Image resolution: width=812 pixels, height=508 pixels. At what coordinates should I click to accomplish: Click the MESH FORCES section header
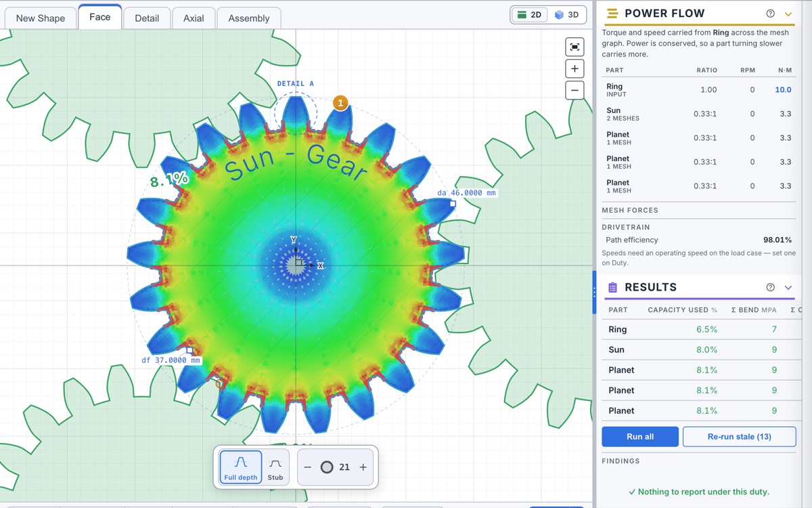(x=630, y=210)
